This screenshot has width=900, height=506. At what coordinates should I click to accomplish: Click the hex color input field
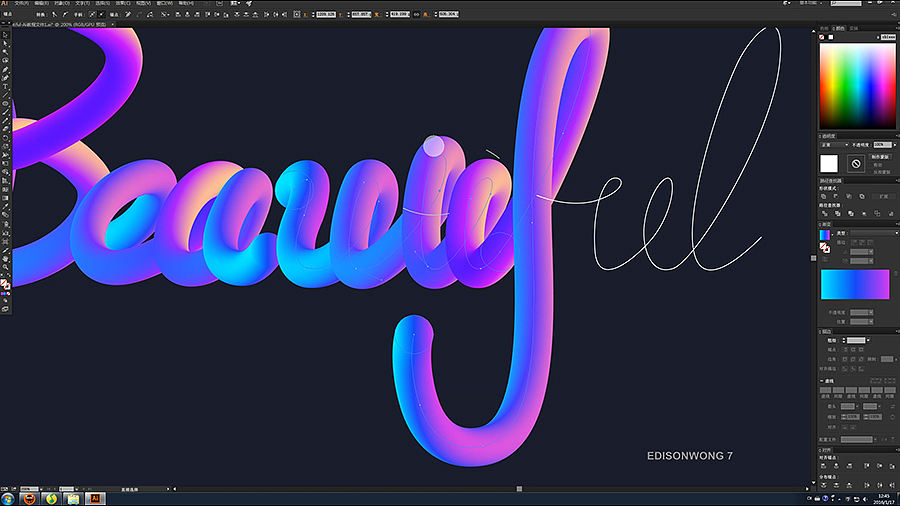coord(889,37)
